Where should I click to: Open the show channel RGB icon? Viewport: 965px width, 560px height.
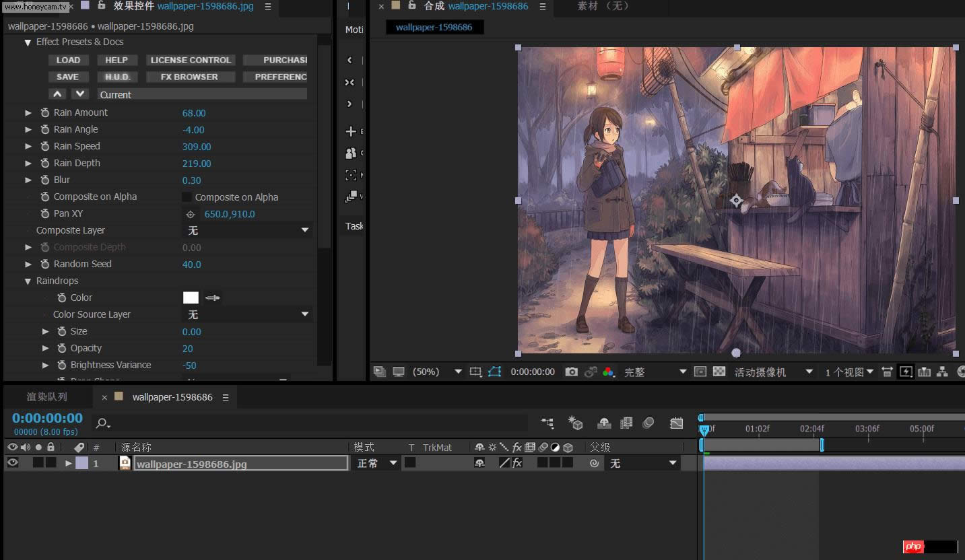point(608,372)
